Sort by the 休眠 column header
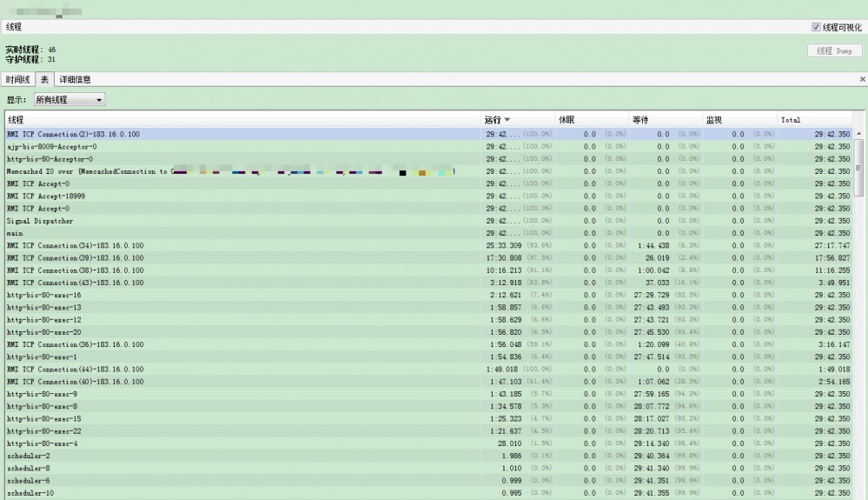 pyautogui.click(x=592, y=120)
